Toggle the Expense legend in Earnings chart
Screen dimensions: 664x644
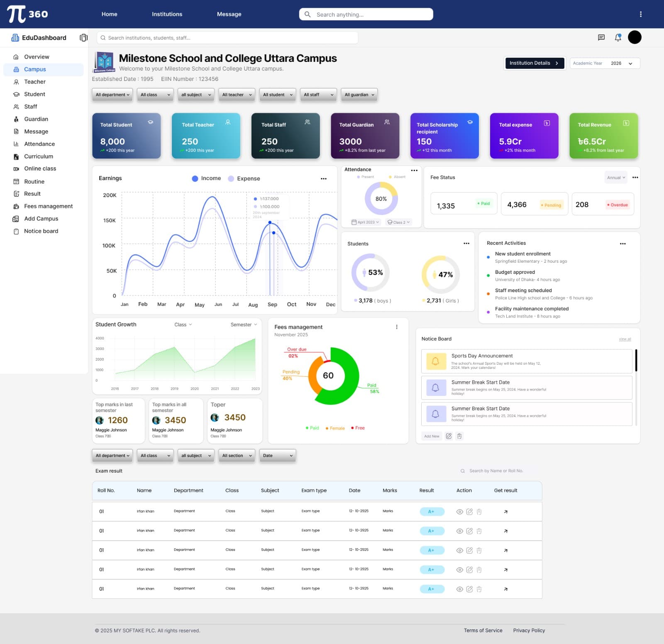point(244,178)
